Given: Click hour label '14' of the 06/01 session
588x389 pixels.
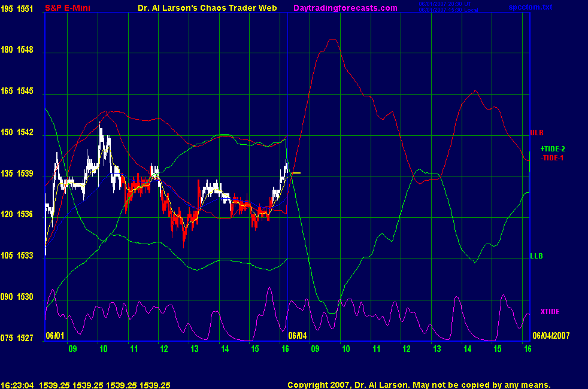Looking at the screenshot, I should [225, 349].
